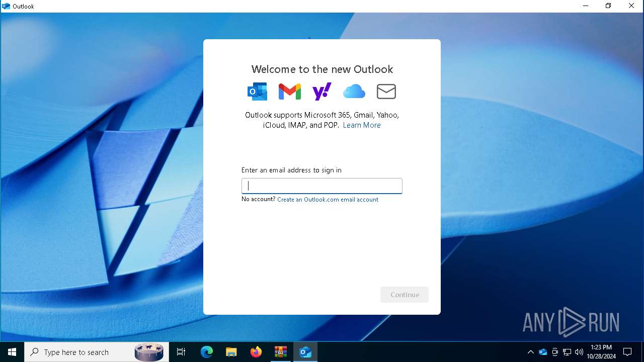Click the Continue button

pyautogui.click(x=405, y=295)
